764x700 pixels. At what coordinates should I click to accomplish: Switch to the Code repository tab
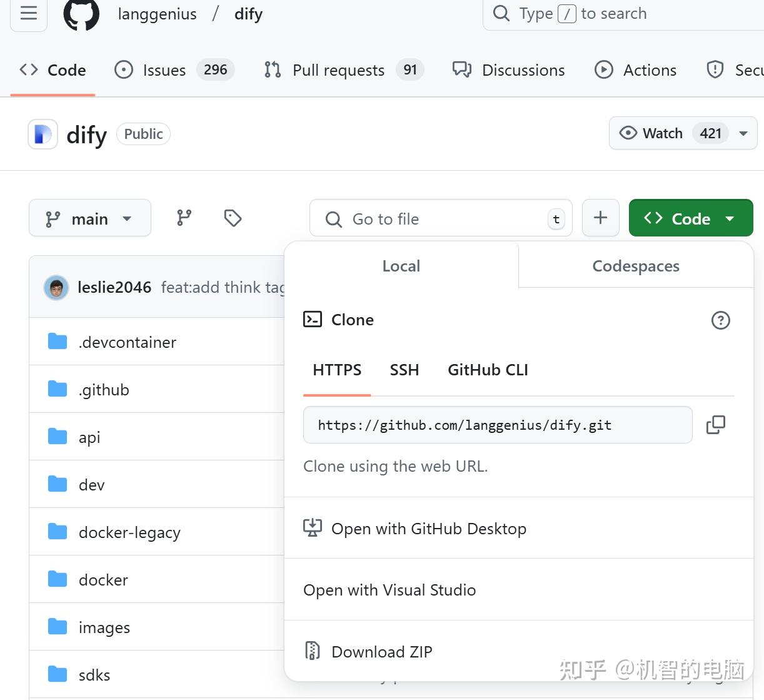pos(53,70)
